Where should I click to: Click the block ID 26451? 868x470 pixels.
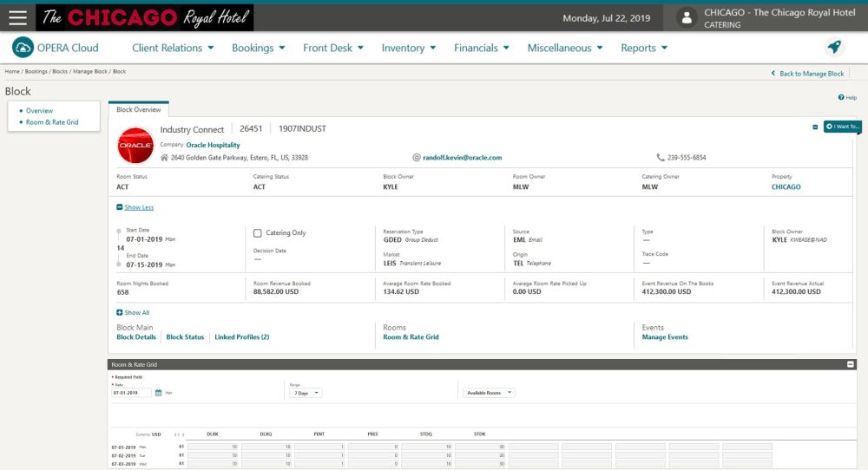coord(251,129)
